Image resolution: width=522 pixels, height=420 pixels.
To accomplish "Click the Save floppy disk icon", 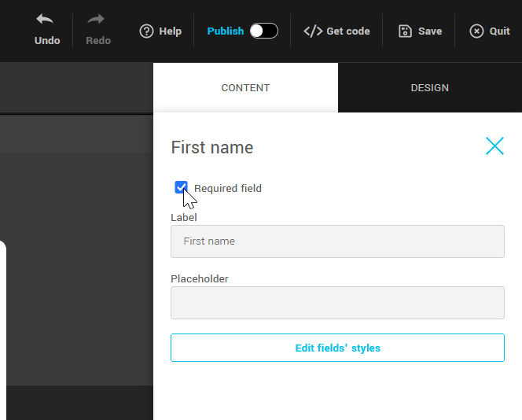I will (405, 31).
